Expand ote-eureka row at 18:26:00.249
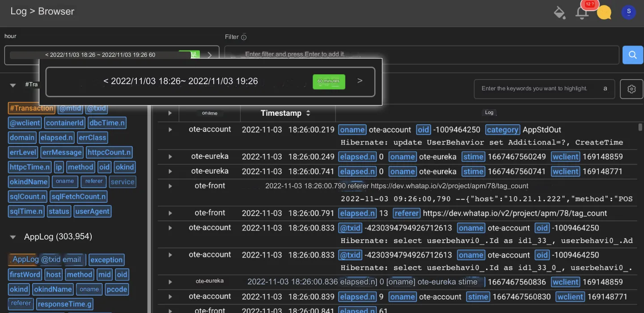Image resolution: width=644 pixels, height=313 pixels. point(170,157)
